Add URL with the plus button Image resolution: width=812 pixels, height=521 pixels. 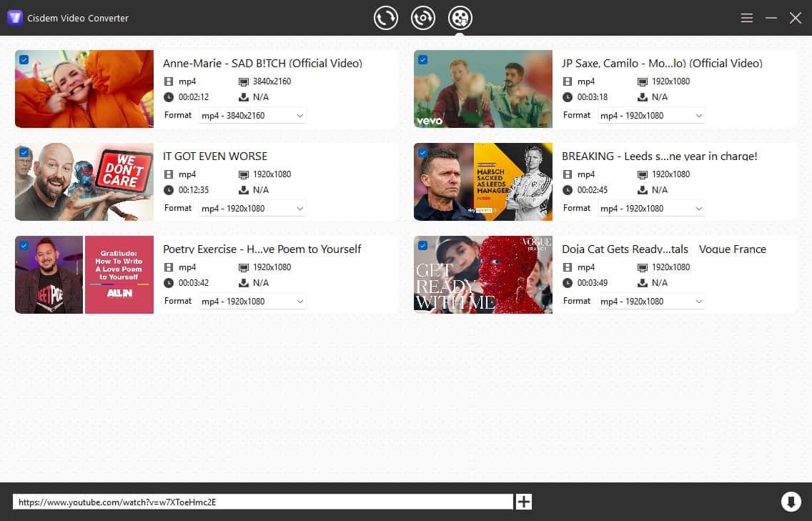click(x=523, y=501)
